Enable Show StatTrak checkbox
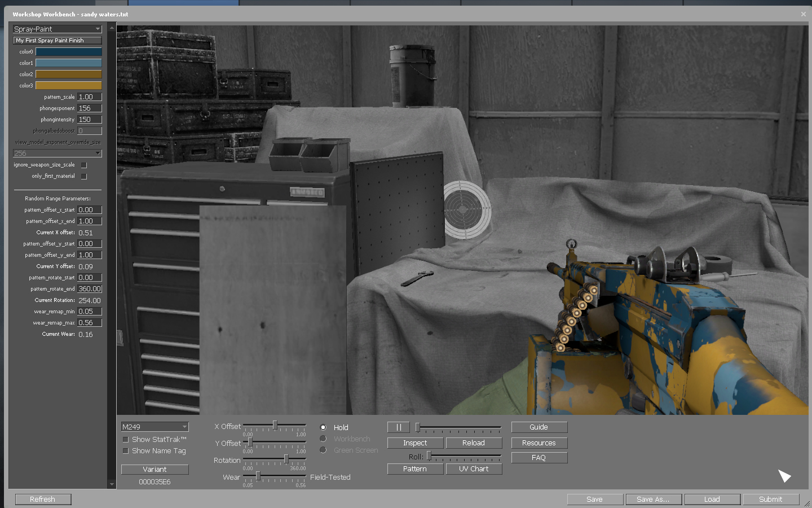 pos(126,439)
